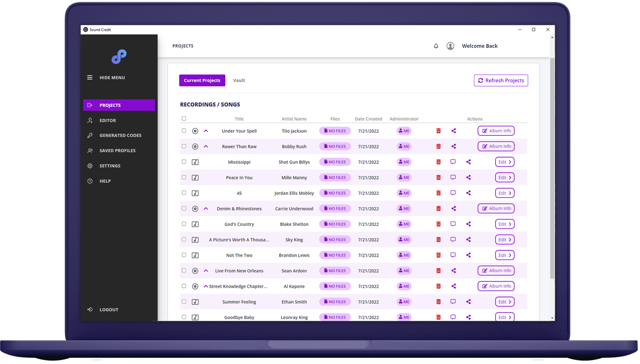Open the user profile avatar

tap(450, 46)
